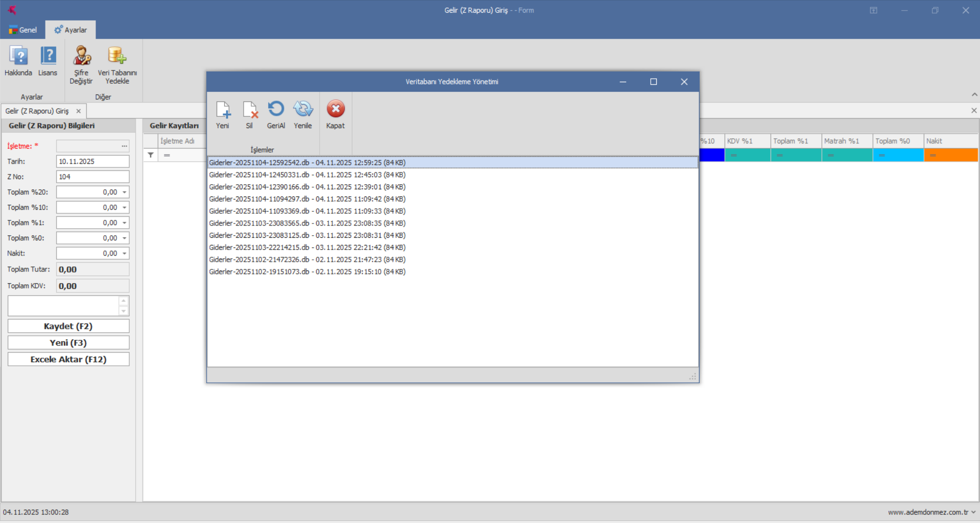Open the Nakit field dropdown arrow
This screenshot has height=523, width=980.
coord(125,254)
